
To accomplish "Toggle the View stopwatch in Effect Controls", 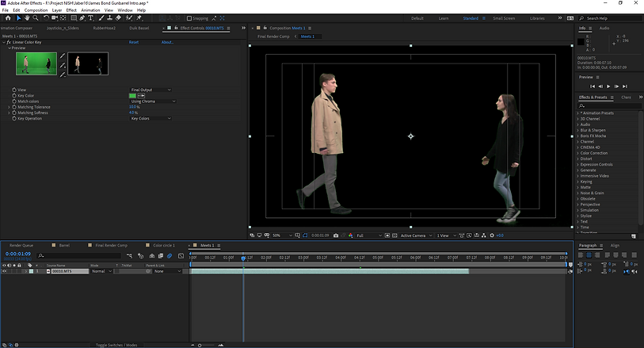I will point(14,90).
